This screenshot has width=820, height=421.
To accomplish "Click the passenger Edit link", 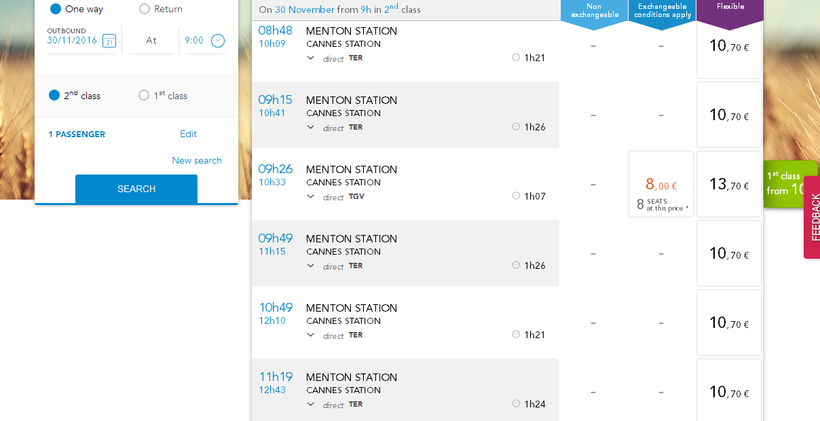I will 188,134.
